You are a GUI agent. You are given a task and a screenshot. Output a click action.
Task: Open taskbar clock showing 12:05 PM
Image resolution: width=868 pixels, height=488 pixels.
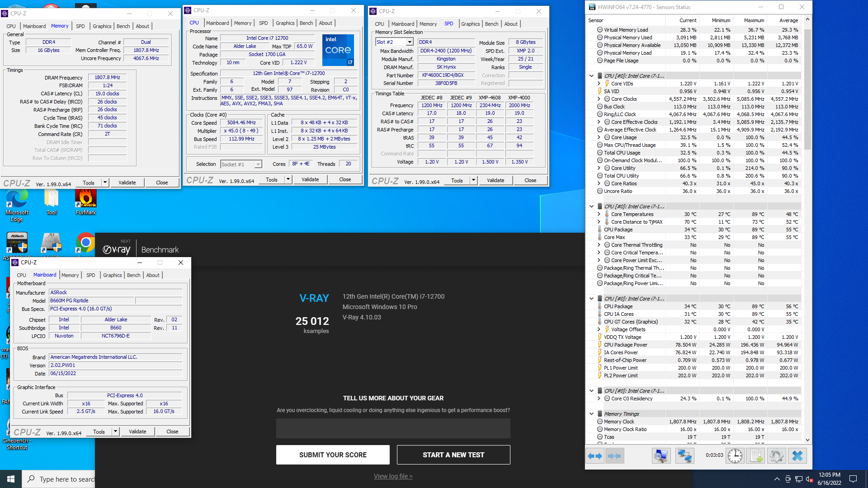pos(829,479)
